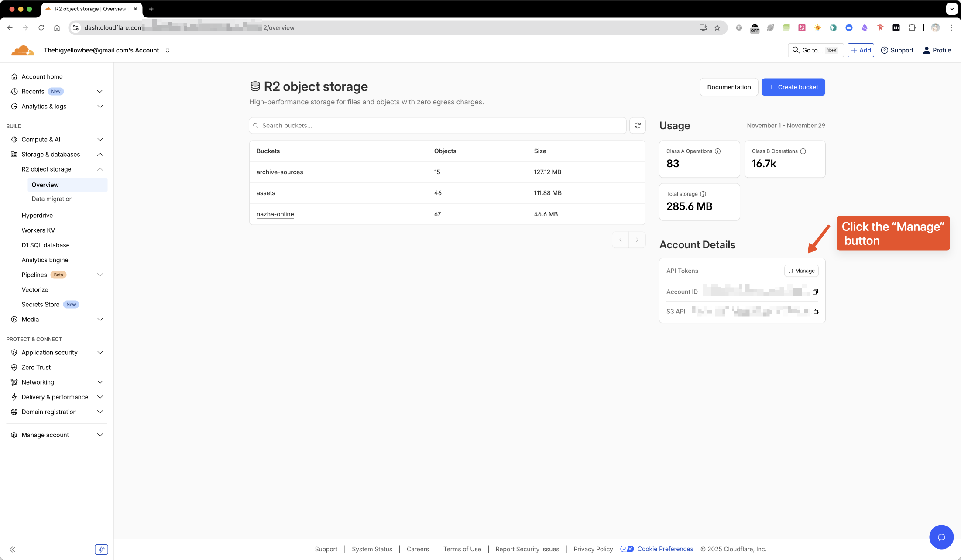This screenshot has width=961, height=560.
Task: Toggle the Cookie Preferences switch icon
Action: click(x=627, y=549)
